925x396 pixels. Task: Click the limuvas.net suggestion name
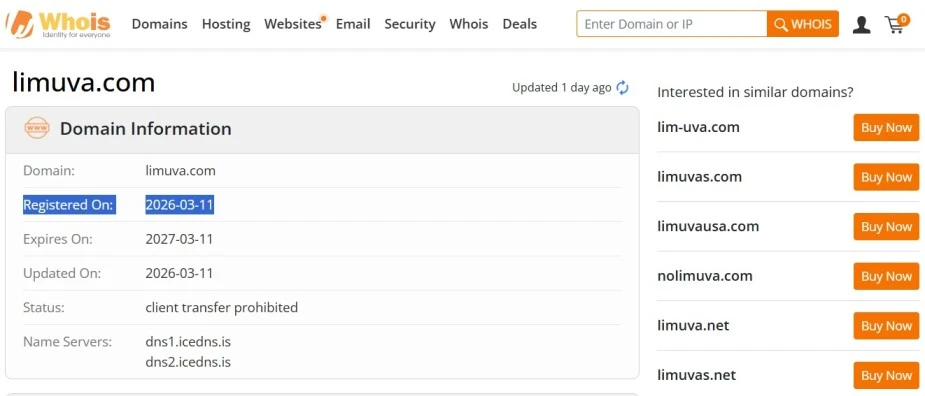697,375
